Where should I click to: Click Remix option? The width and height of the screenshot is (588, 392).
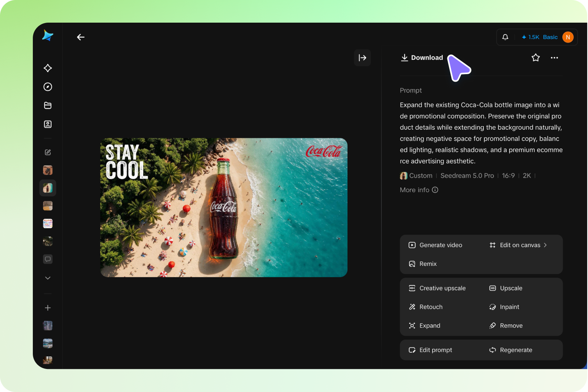[422, 264]
